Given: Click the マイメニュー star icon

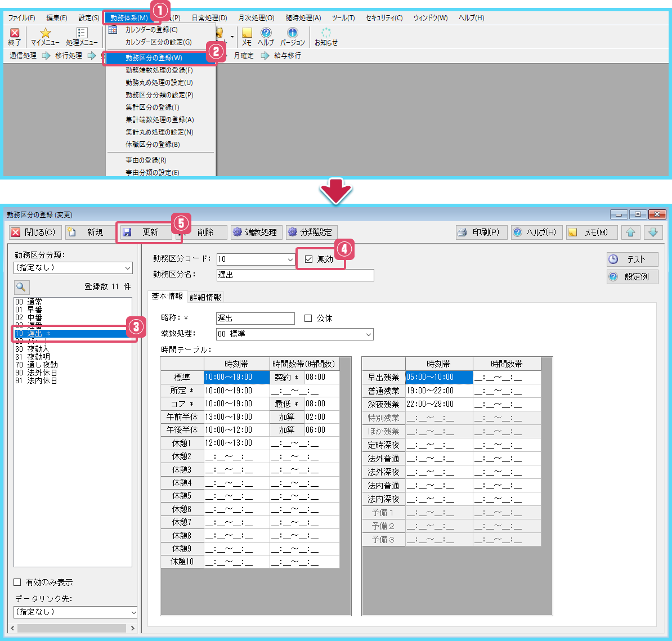Looking at the screenshot, I should tap(45, 33).
